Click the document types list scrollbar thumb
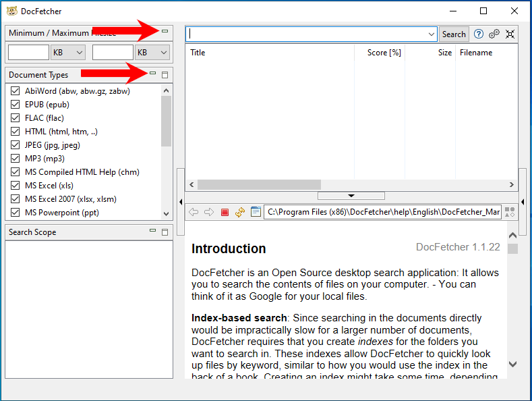Screen dimensions: 532x401 pyautogui.click(x=166, y=121)
